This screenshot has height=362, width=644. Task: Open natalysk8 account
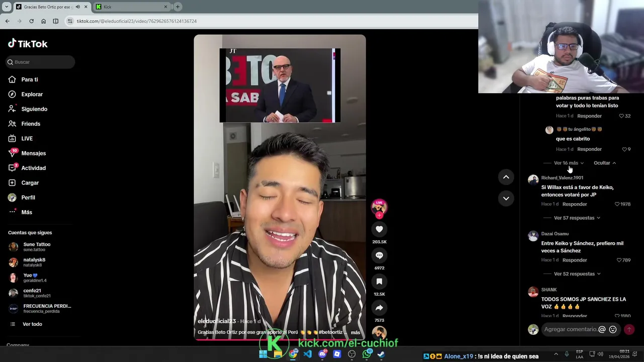28,262
